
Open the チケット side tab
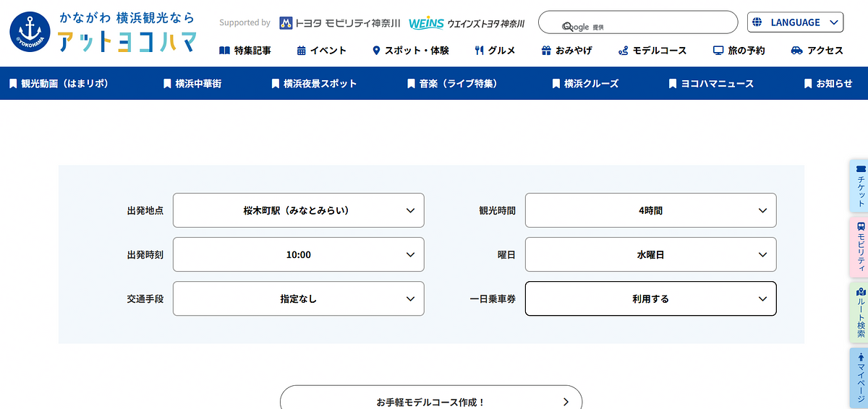[859, 186]
